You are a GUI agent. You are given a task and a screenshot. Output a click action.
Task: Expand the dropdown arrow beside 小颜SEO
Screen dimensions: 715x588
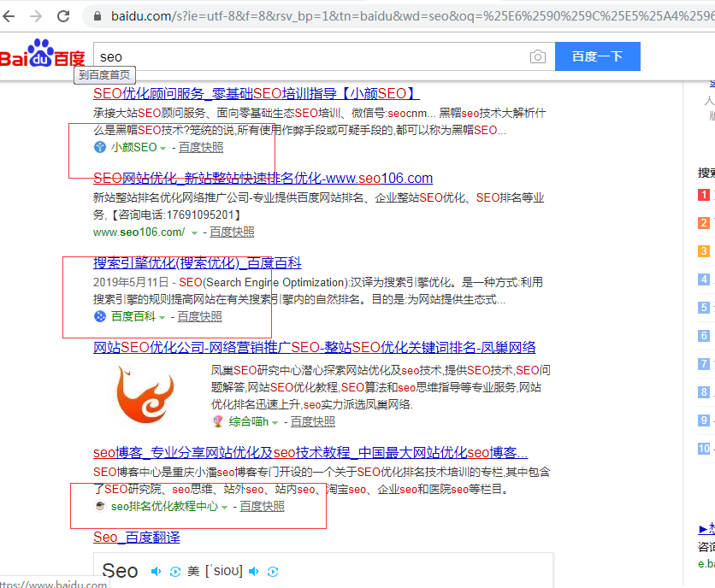click(162, 148)
